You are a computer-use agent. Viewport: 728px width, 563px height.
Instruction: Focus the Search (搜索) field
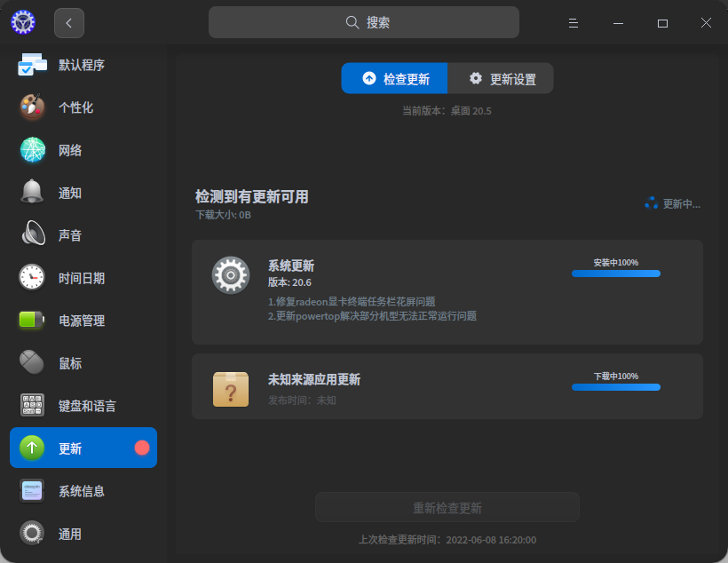pos(364,22)
